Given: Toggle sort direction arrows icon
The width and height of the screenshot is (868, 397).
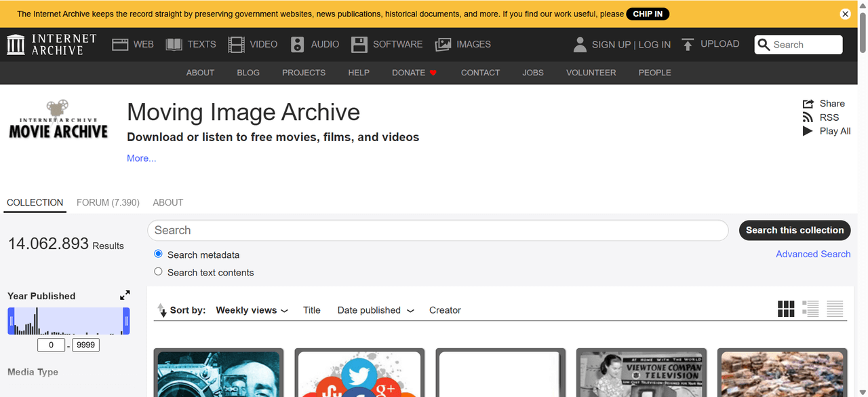Looking at the screenshot, I should pos(161,310).
